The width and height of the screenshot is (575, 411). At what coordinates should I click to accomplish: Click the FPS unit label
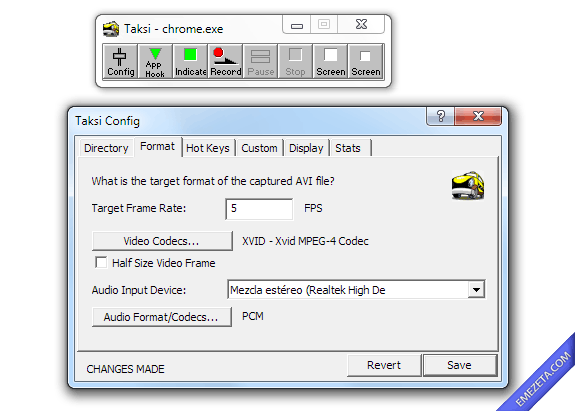coord(313,208)
